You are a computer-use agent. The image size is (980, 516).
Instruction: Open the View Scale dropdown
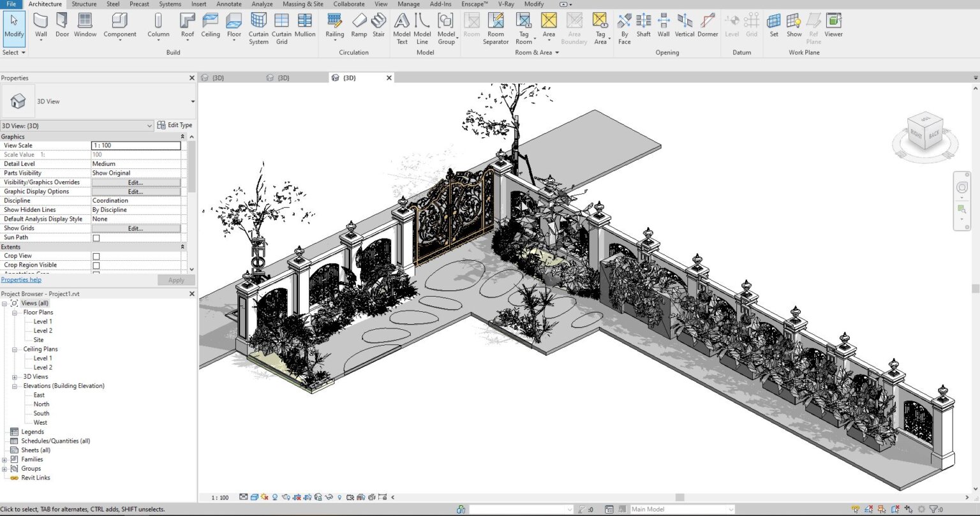coord(136,145)
